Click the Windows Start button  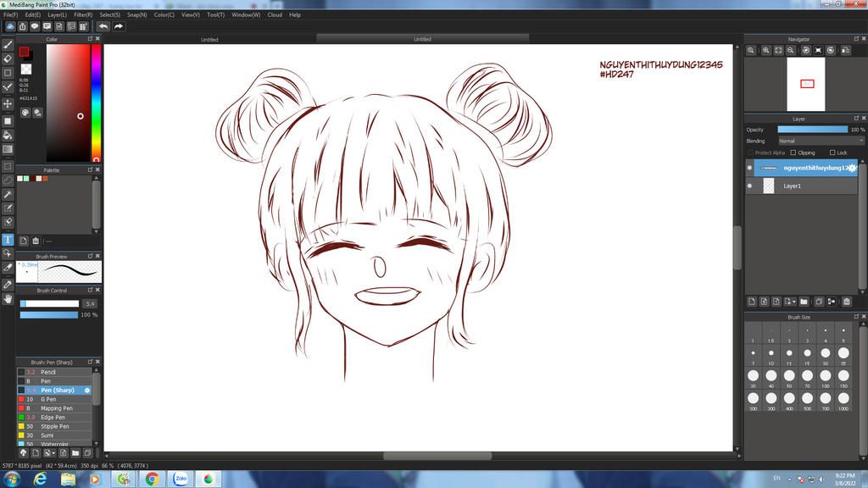[12, 480]
